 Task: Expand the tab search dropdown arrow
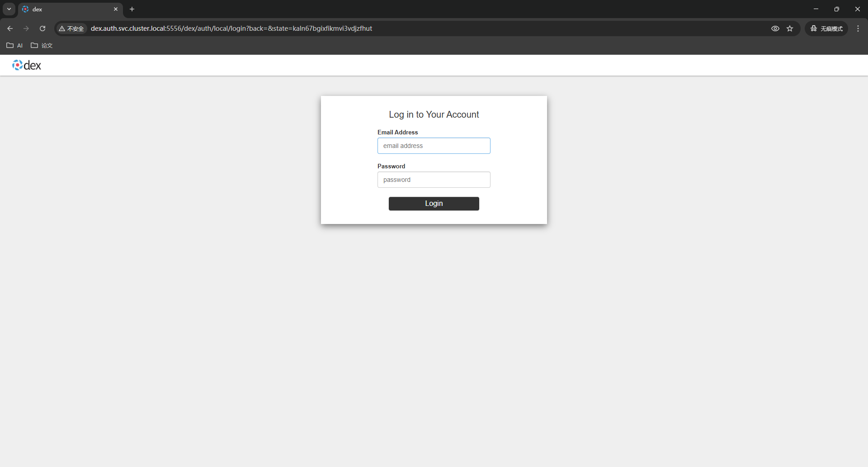coord(9,9)
